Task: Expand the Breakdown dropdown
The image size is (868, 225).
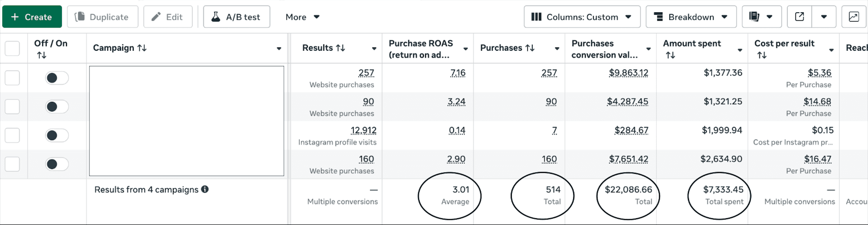Action: click(691, 17)
